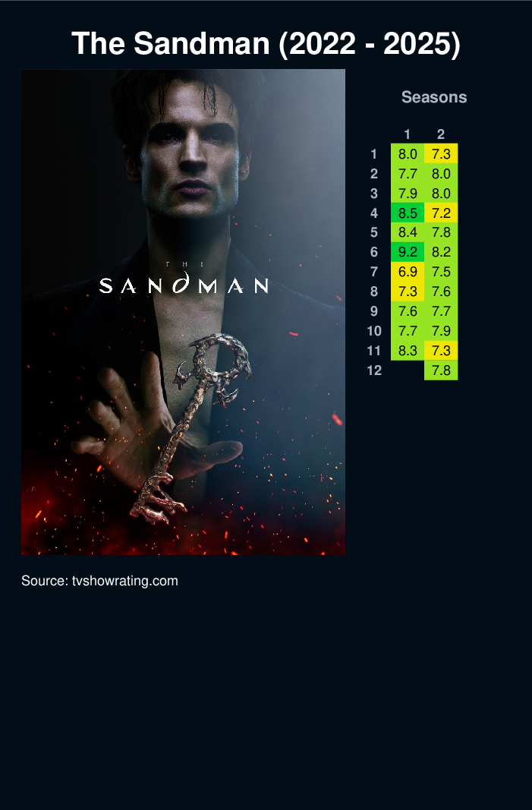532x810 pixels.
Task: Click the season 1 episode 7 rating 6.9
Action: click(408, 272)
